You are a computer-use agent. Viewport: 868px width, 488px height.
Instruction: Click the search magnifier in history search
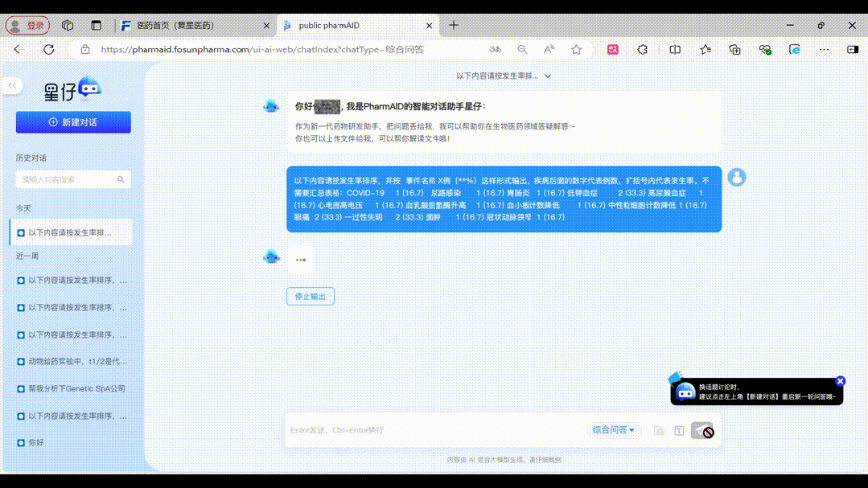pos(121,179)
